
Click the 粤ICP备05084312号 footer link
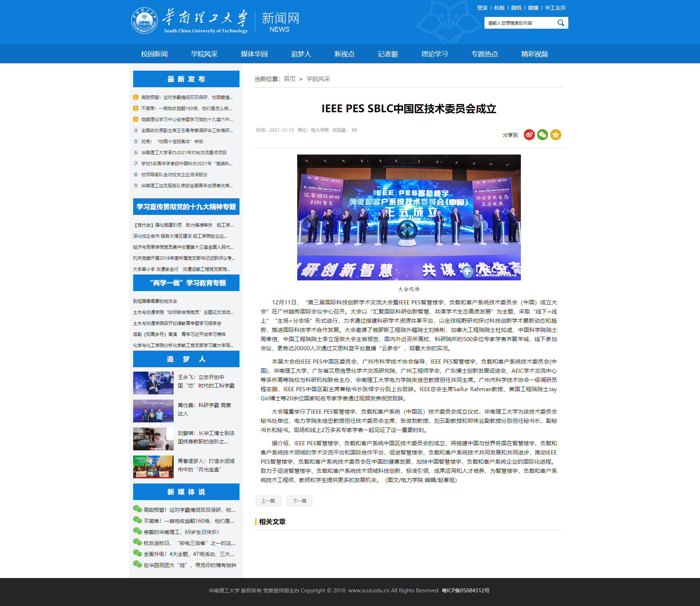coord(466,591)
